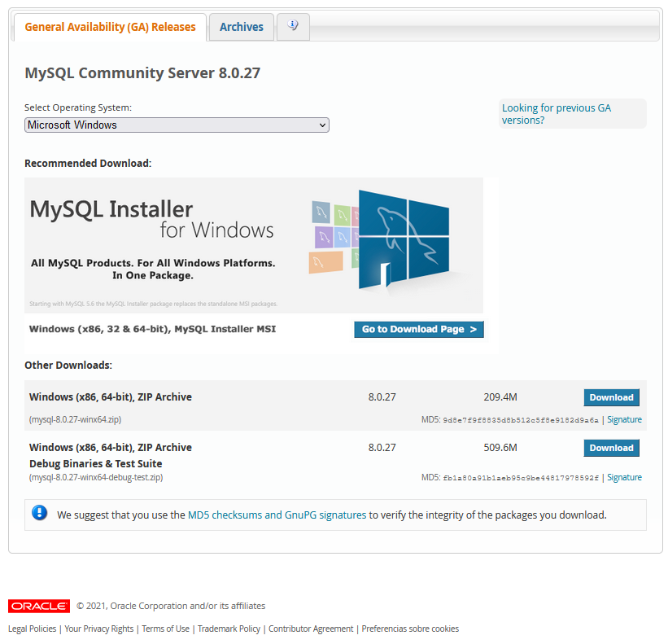
Task: Switch to the Archives tab
Action: [241, 27]
